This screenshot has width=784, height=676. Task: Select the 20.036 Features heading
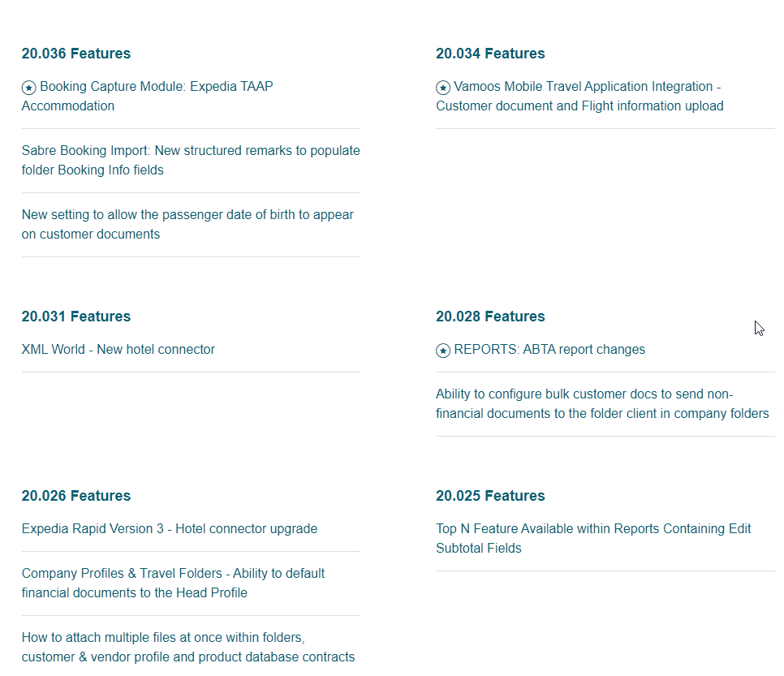coord(76,54)
